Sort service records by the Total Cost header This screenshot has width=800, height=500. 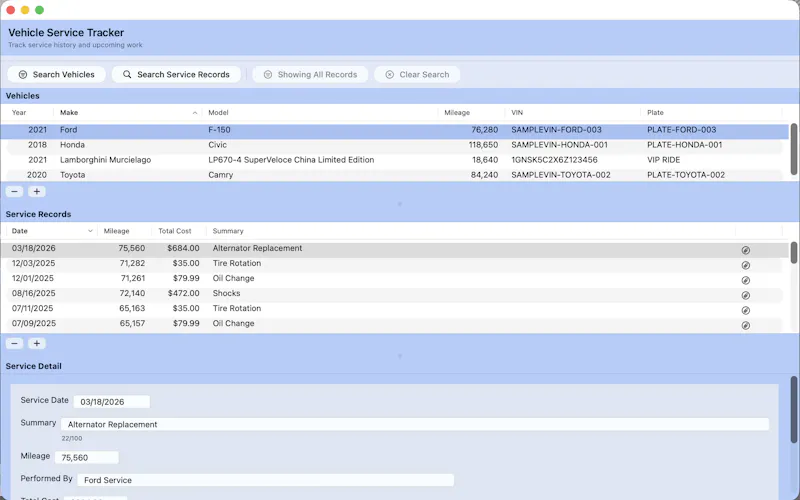click(x=179, y=231)
